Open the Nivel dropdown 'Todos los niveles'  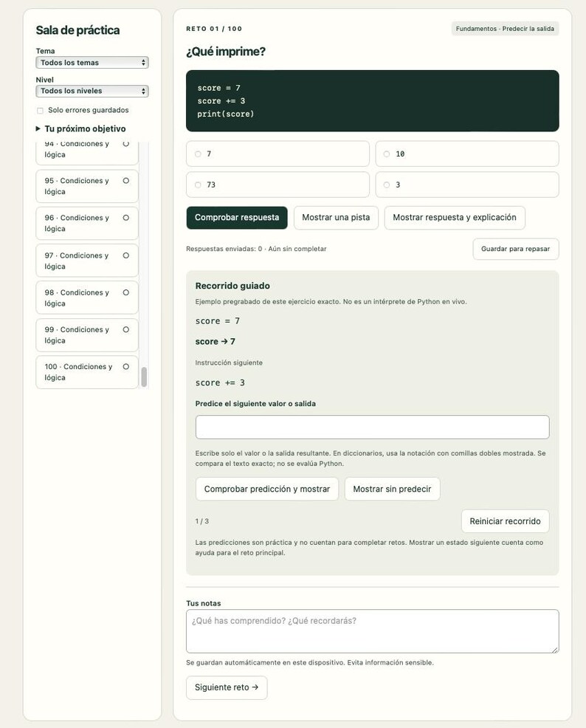(92, 91)
